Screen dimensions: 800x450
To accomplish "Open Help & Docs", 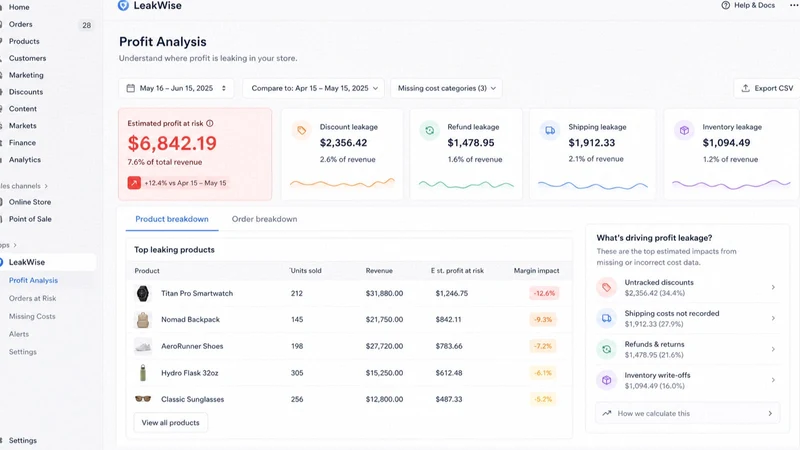I will pos(748,5).
